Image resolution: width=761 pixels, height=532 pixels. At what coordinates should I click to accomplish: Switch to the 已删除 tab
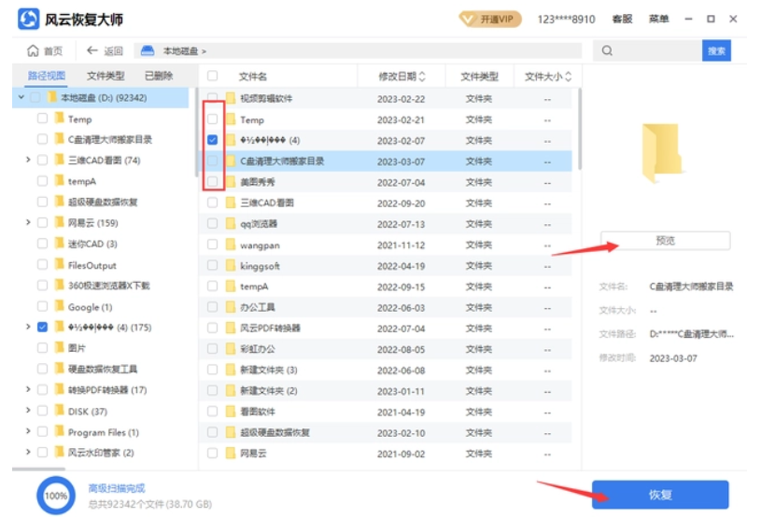click(159, 76)
